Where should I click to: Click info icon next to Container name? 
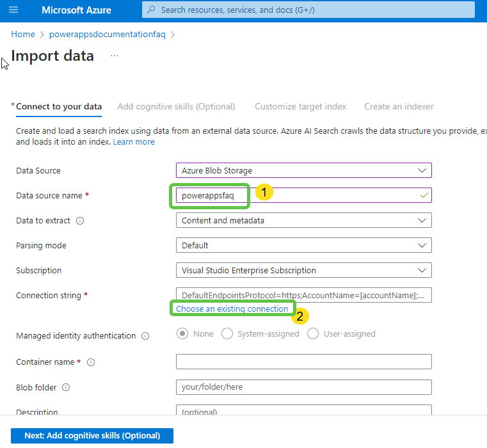tap(91, 362)
